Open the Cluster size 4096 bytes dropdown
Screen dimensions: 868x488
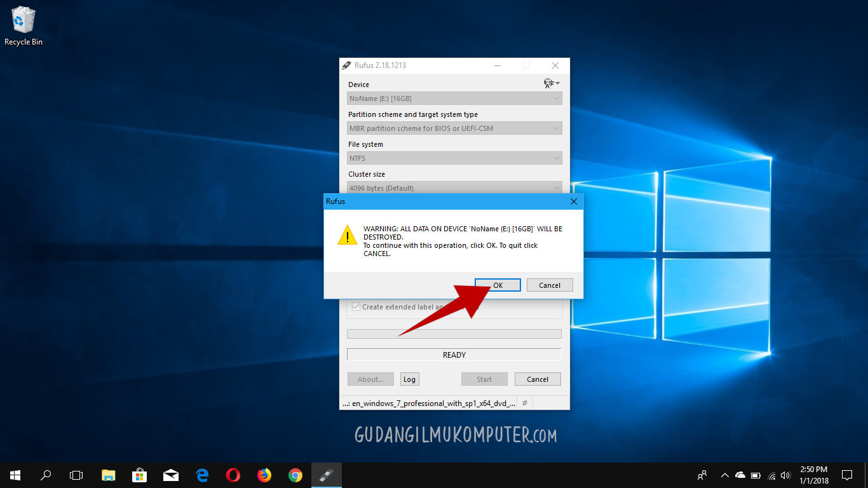(454, 187)
